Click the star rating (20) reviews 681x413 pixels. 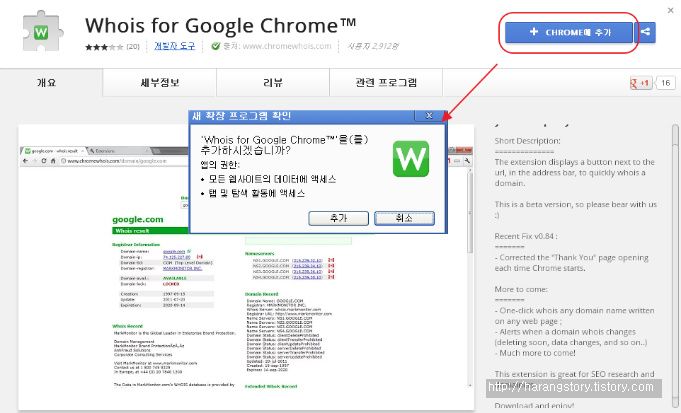click(112, 46)
